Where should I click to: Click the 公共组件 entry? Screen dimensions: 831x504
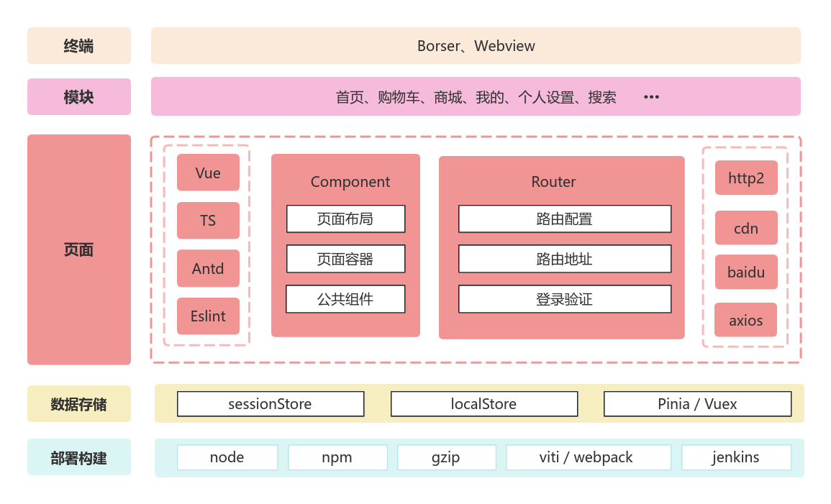click(345, 299)
